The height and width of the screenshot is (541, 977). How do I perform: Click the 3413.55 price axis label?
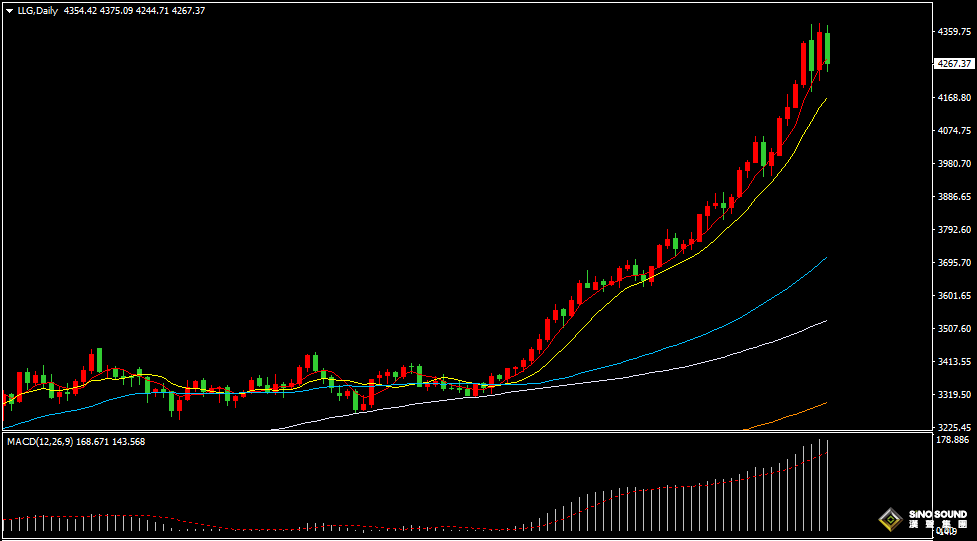tap(953, 362)
